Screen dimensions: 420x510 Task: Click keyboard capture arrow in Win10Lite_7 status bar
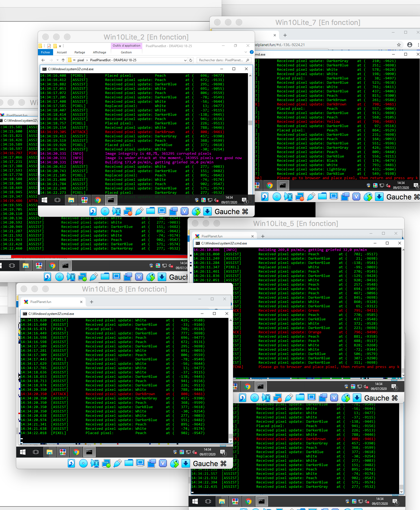coord(379,197)
